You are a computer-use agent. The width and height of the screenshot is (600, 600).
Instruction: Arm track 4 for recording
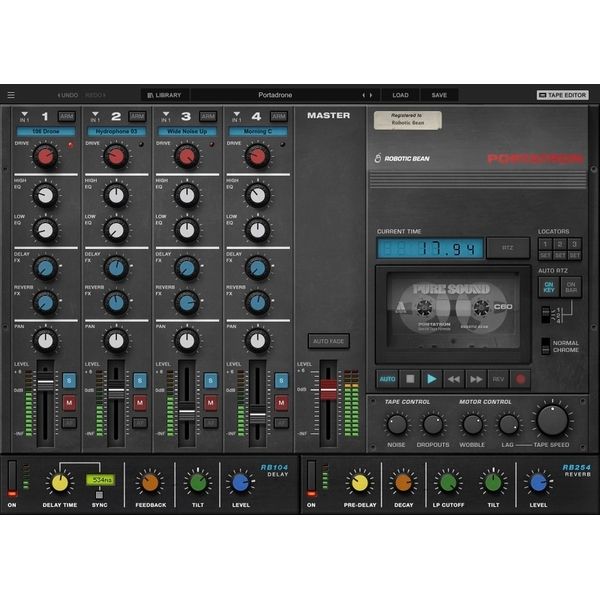click(x=279, y=116)
